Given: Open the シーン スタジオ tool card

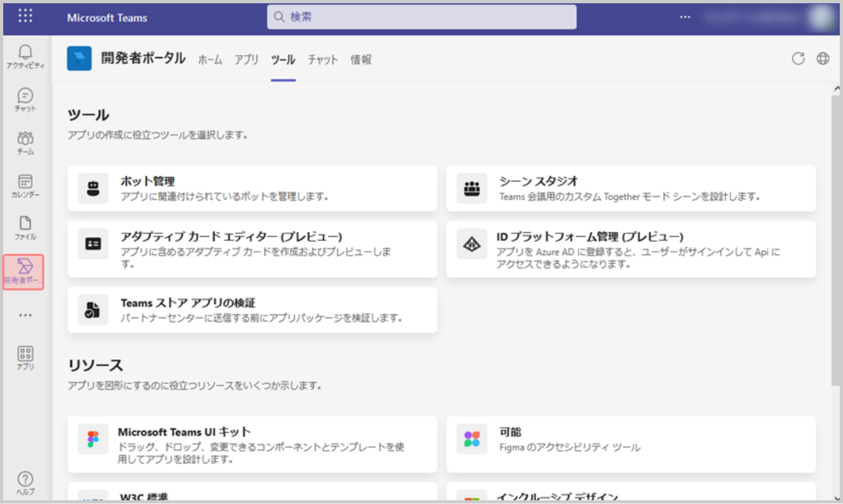Looking at the screenshot, I should pyautogui.click(x=631, y=188).
